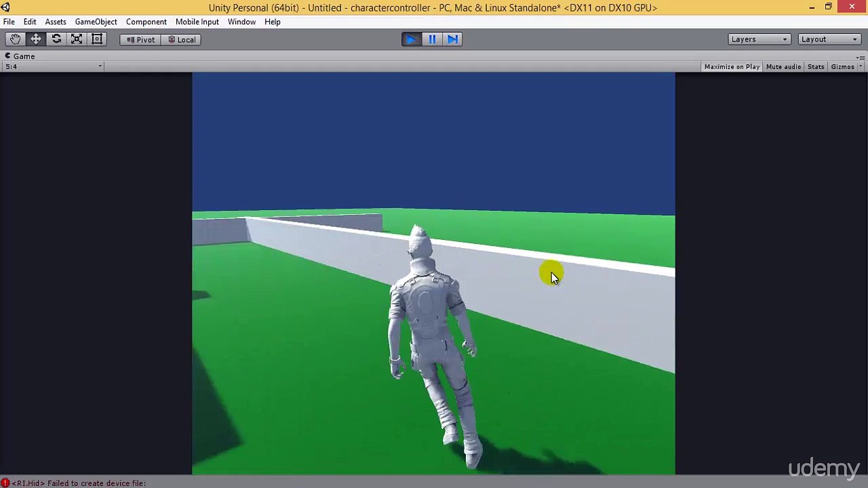The height and width of the screenshot is (488, 868).
Task: Select the Scale tool
Action: [x=77, y=39]
